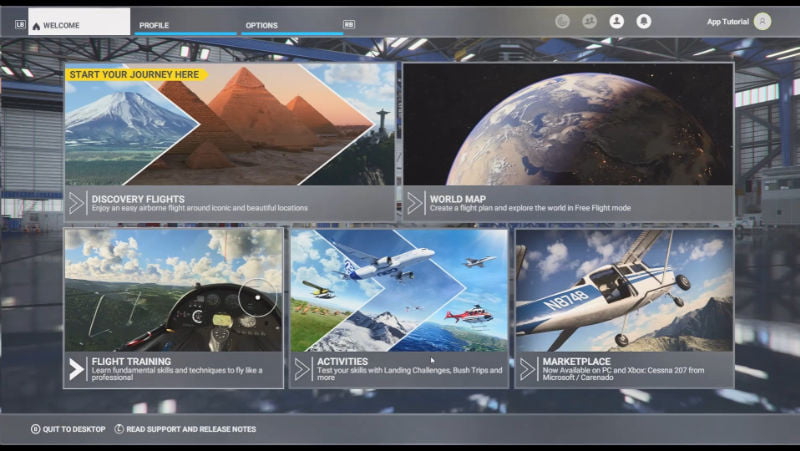Click the RB bumper navigation icon
Image resolution: width=800 pixels, height=451 pixels.
pos(348,24)
